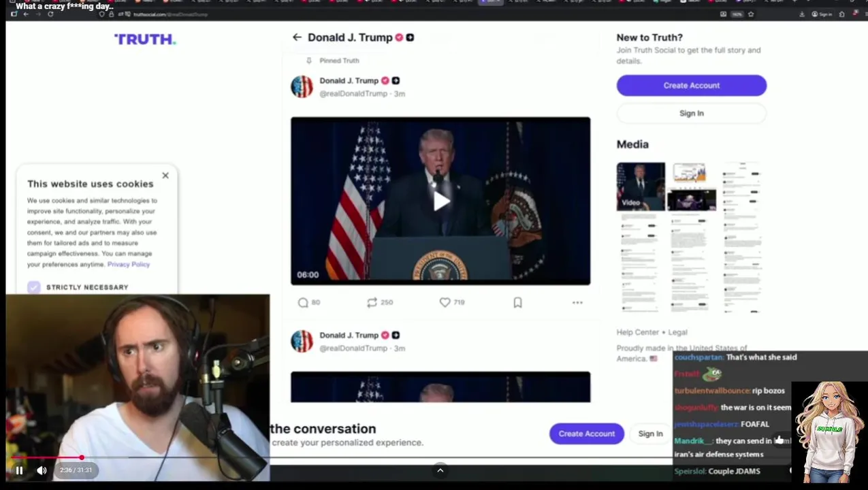This screenshot has width=868, height=490.
Task: Click the pinned post avatar of Donald J. Trump
Action: tap(302, 86)
